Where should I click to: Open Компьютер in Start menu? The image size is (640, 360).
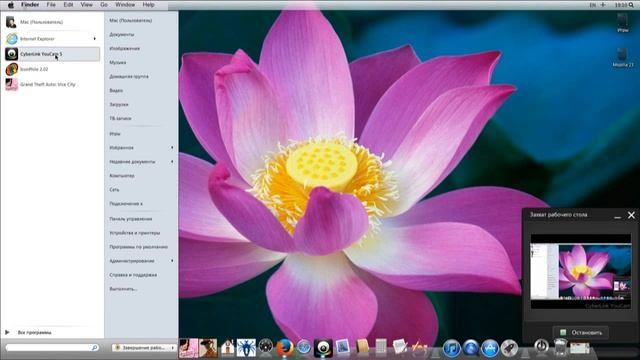point(122,176)
